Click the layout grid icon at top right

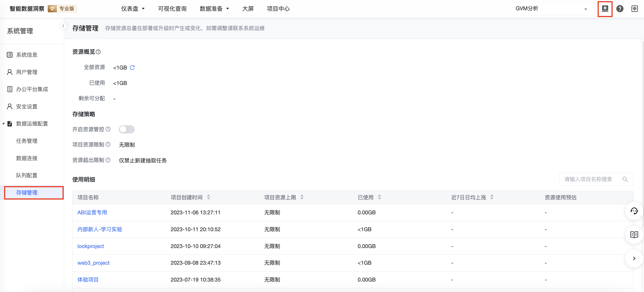(634, 9)
